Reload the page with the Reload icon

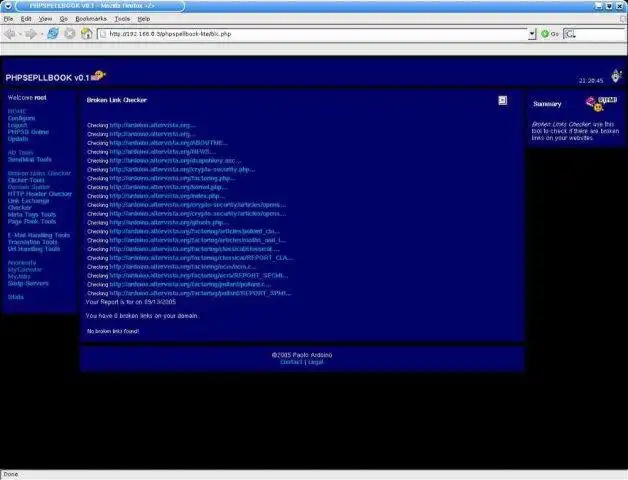[53, 34]
